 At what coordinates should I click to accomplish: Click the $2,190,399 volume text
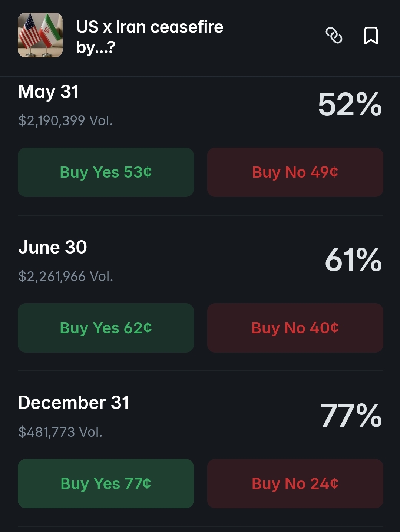[x=66, y=120]
